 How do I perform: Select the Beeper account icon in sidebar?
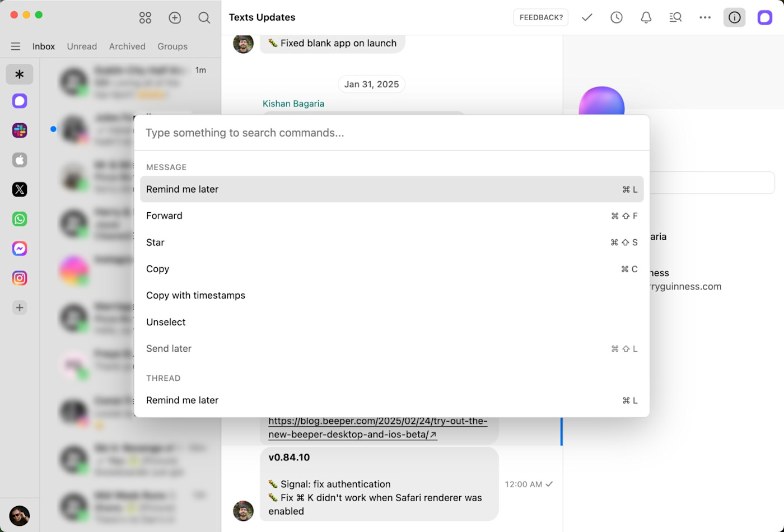coord(20,101)
